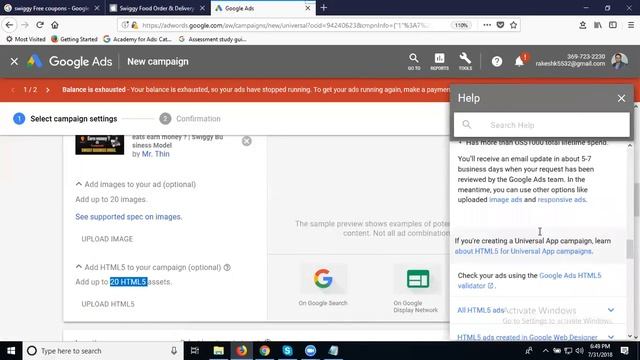Open a new browser tab
Screen dimensions: 640x360
324,8
